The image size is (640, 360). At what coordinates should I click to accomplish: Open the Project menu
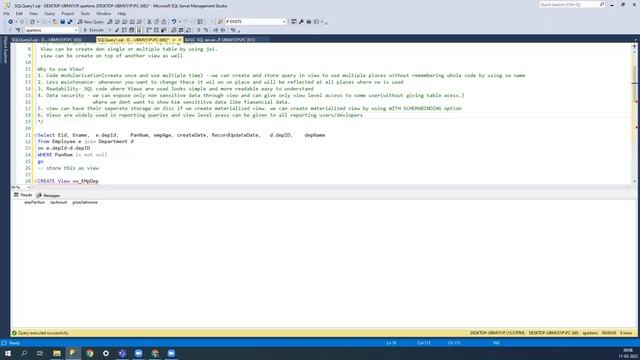(68, 13)
